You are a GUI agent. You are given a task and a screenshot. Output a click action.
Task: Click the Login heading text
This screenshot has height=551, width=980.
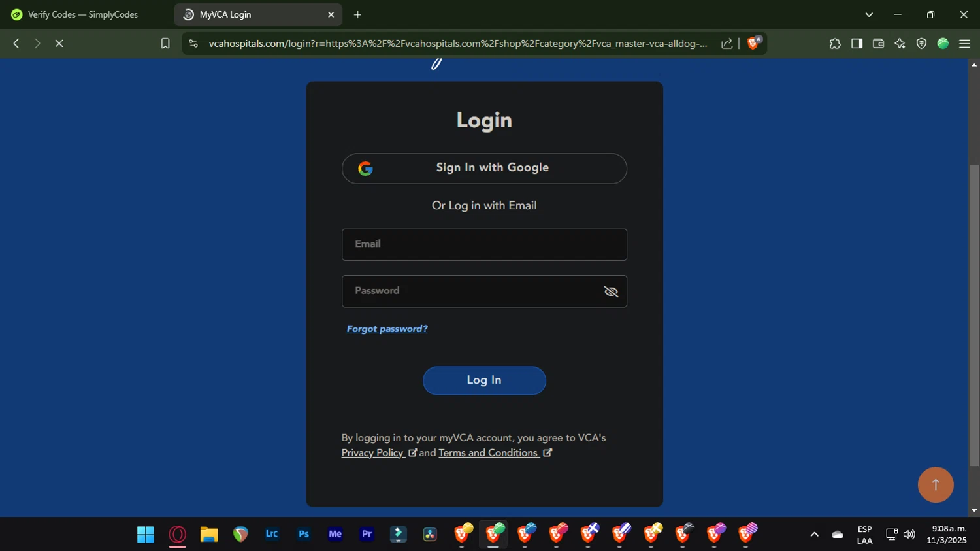[x=484, y=120]
